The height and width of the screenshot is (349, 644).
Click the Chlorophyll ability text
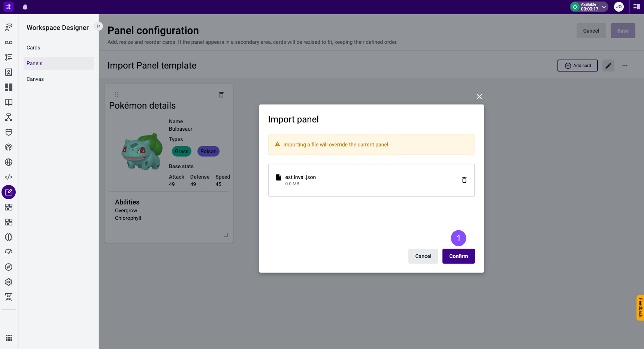[x=128, y=218]
